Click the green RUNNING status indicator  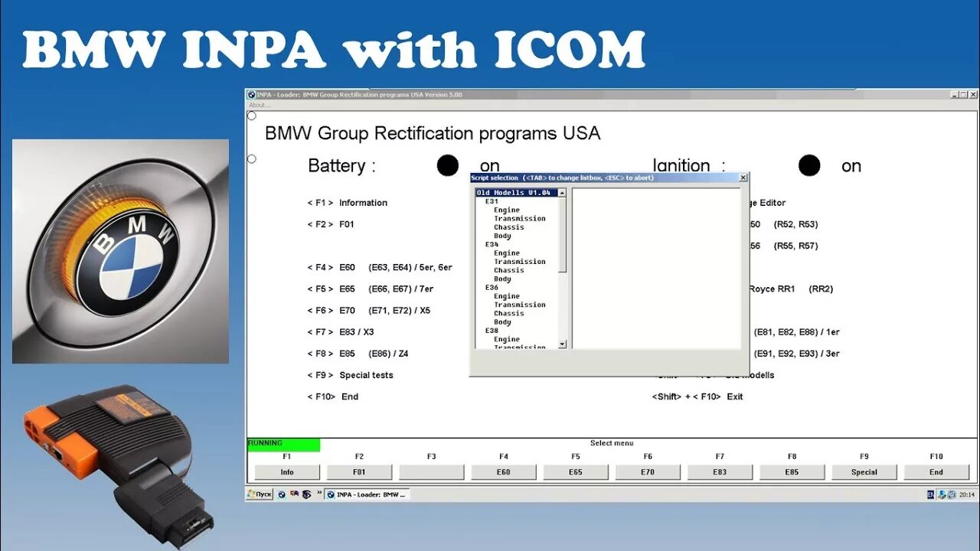click(x=283, y=444)
